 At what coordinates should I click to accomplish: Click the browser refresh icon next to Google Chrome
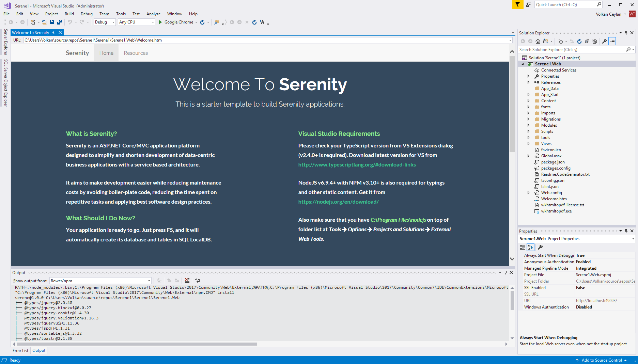[x=202, y=22]
